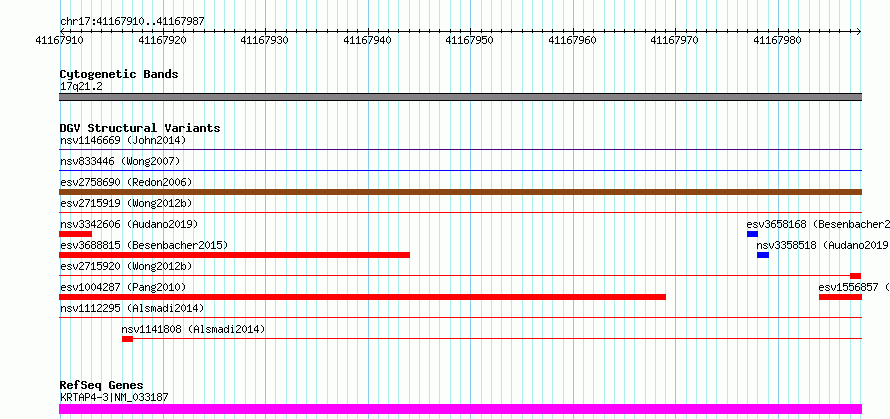Open the nsv833446 (Wong2007) variant label

(120, 161)
